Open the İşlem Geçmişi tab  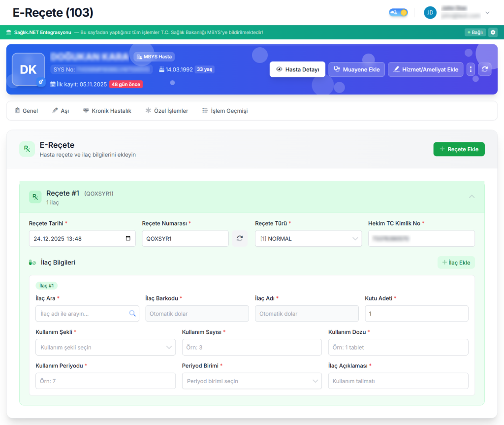225,111
